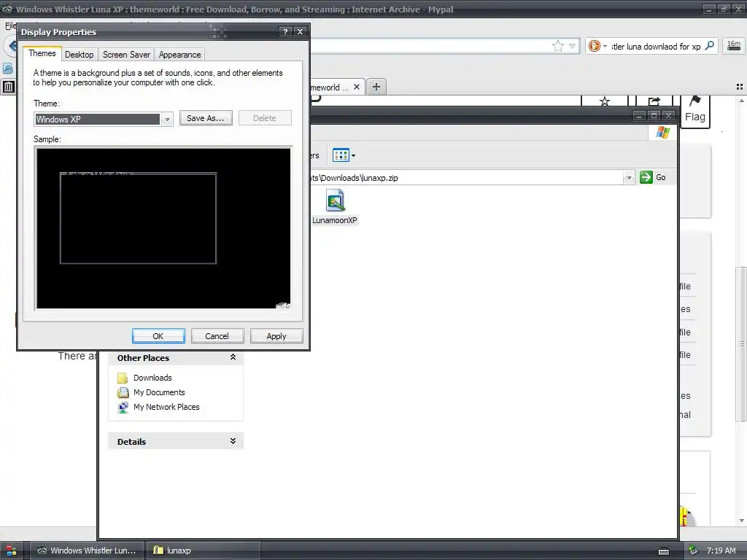747x560 pixels.
Task: Open the Views dropdown arrow in Explorer
Action: click(354, 156)
